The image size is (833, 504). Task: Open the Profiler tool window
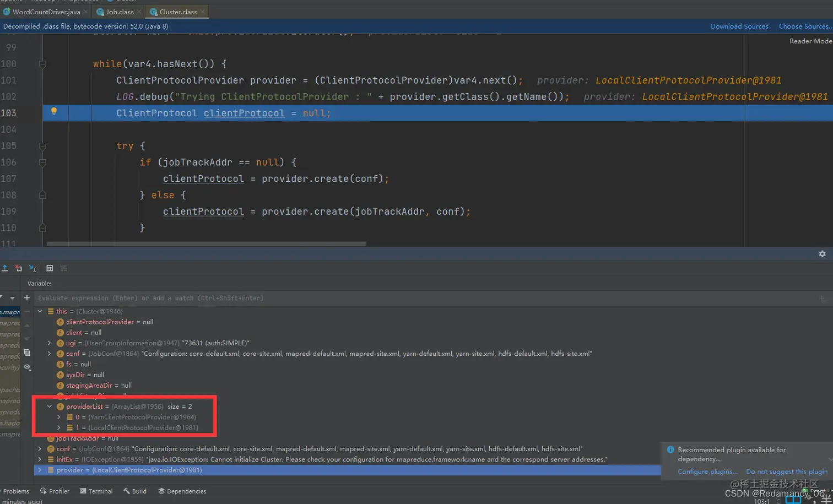(x=55, y=491)
